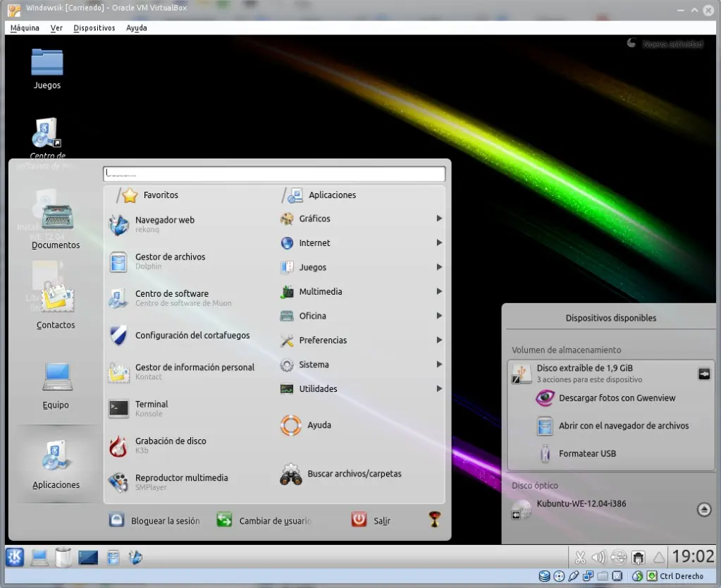The width and height of the screenshot is (721, 588).
Task: Click the 19:02 clock
Action: (693, 556)
